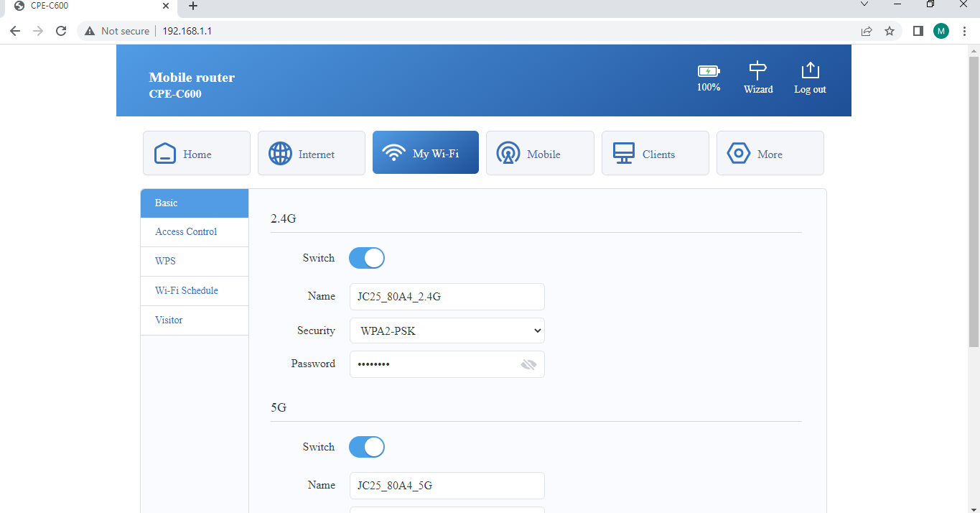This screenshot has width=980, height=513.
Task: Turn off the 2.4G Switch toggle
Action: 367,258
